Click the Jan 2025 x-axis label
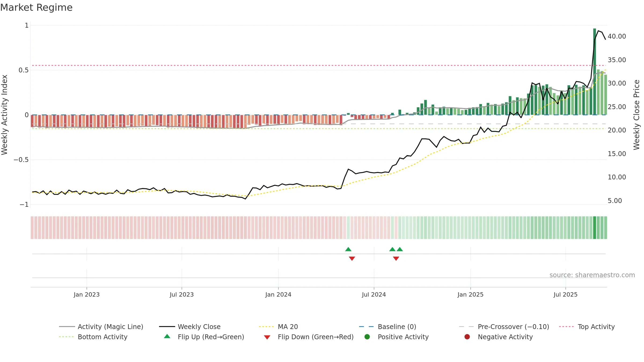The height and width of the screenshot is (362, 644). pyautogui.click(x=470, y=294)
